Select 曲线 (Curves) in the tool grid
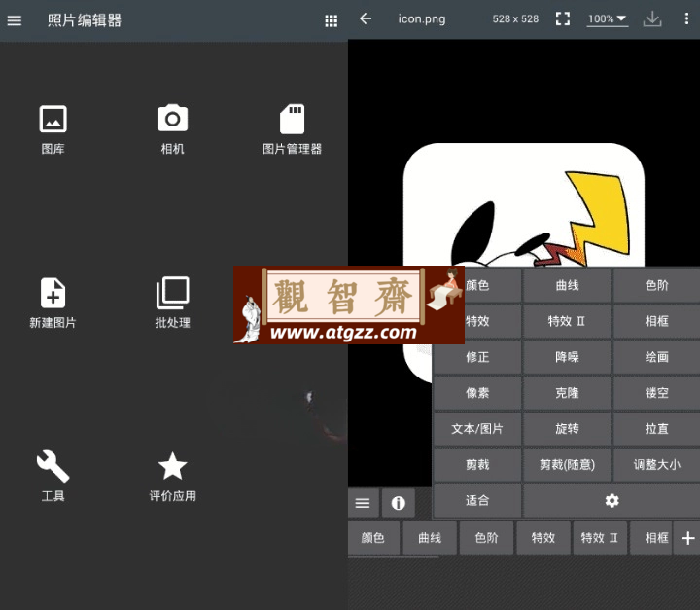The height and width of the screenshot is (610, 700). [567, 285]
